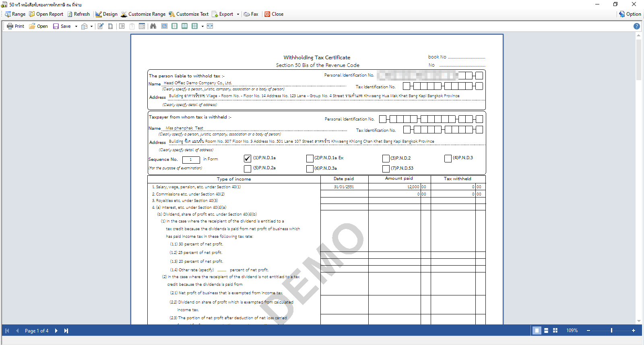
Task: Uncheck the (1)P.N.D.1a checkbox
Action: point(248,158)
